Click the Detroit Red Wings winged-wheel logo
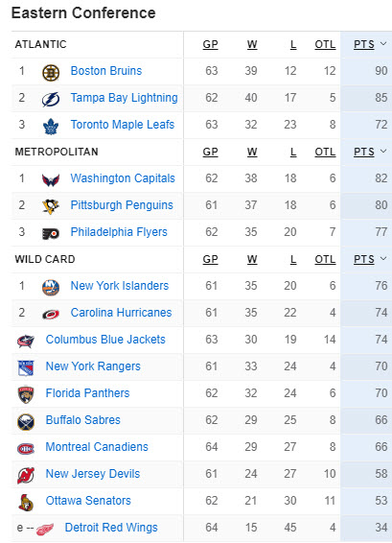392x543 pixels. click(x=45, y=529)
